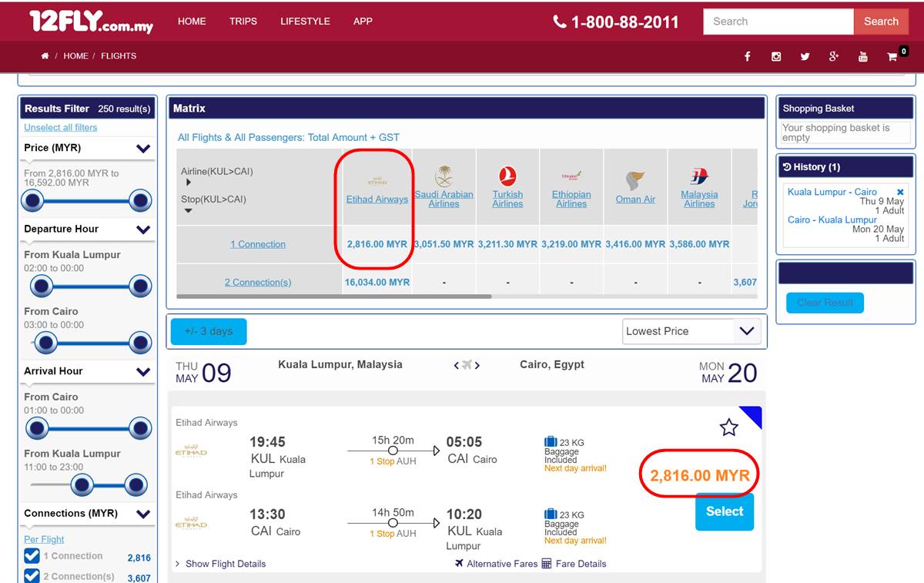Open the Google Plus icon
Screen dimensions: 924x583
coord(834,56)
